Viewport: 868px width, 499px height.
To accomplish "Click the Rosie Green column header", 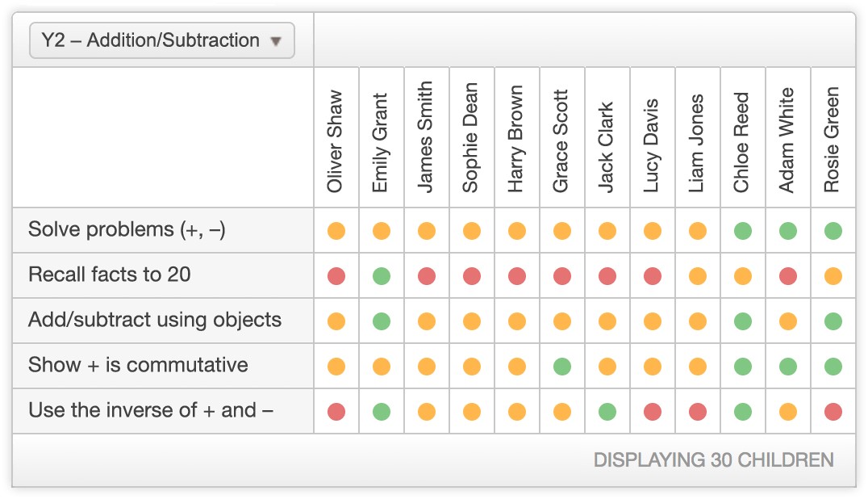I will (832, 140).
